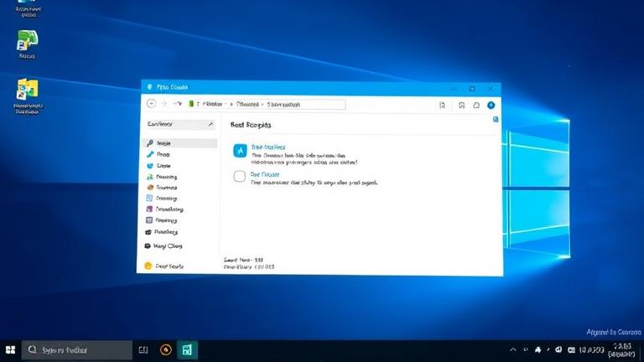
Task: Click the forward navigation arrow
Action: [x=164, y=104]
